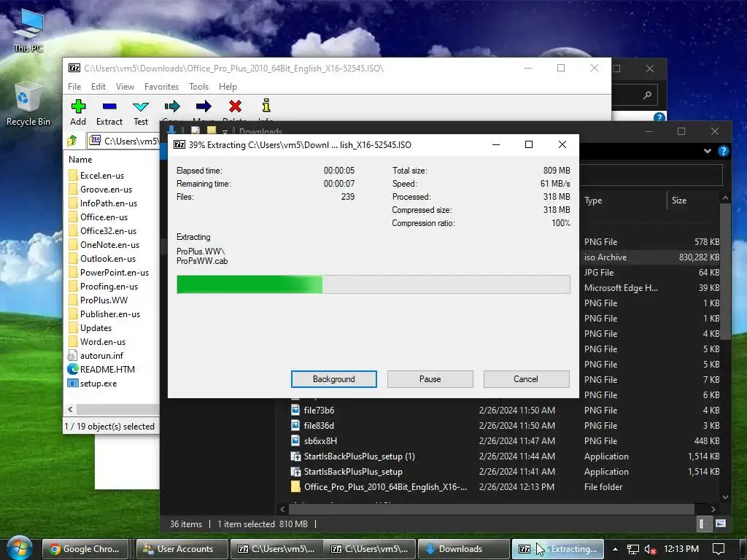
Task: Select the ProPlus.WW folder
Action: (98, 300)
